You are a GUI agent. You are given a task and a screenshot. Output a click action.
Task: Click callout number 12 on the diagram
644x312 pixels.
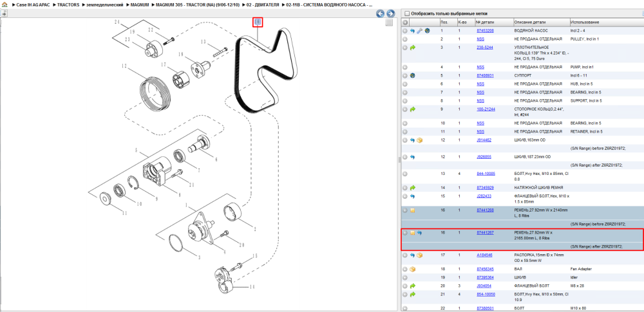pos(126,66)
